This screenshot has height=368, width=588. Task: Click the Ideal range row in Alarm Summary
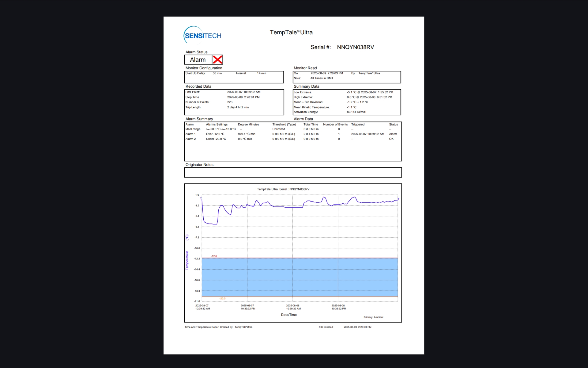click(193, 129)
